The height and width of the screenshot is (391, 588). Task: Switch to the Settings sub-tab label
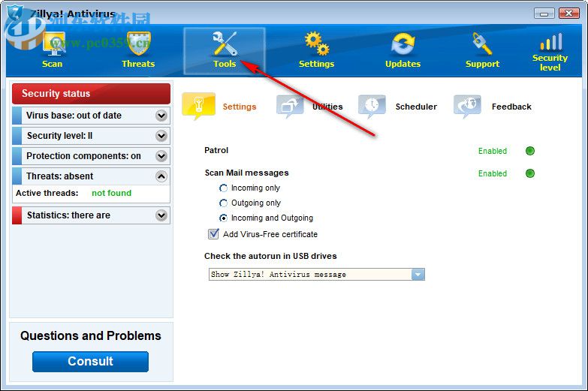coord(240,107)
